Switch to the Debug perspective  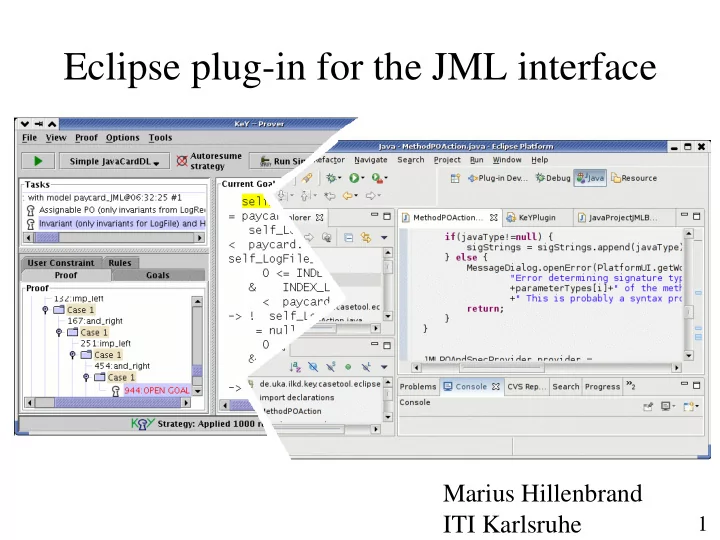click(x=553, y=178)
